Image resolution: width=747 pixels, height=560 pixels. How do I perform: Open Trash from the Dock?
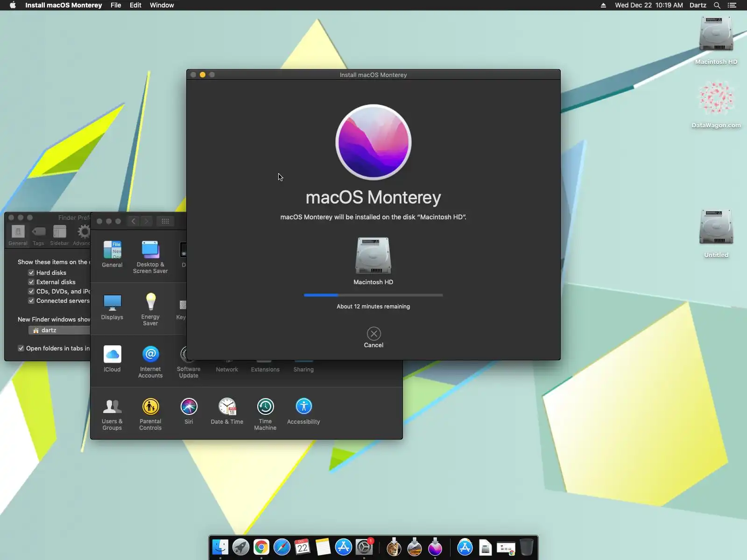point(527,547)
